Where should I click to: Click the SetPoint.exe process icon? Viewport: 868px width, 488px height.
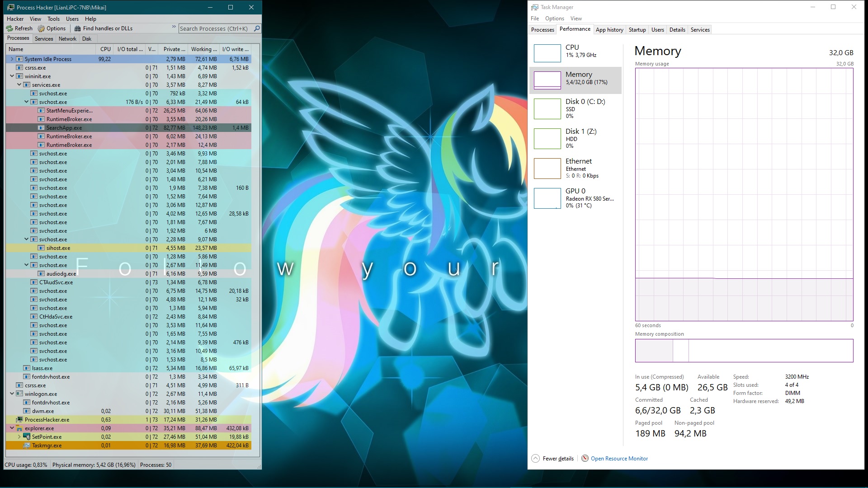click(x=27, y=437)
